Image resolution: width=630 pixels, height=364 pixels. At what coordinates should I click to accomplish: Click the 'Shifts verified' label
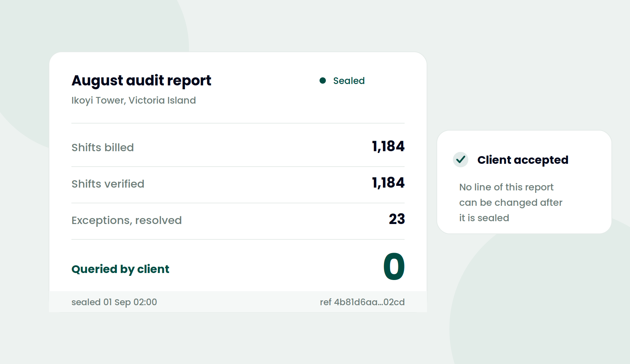[108, 184]
